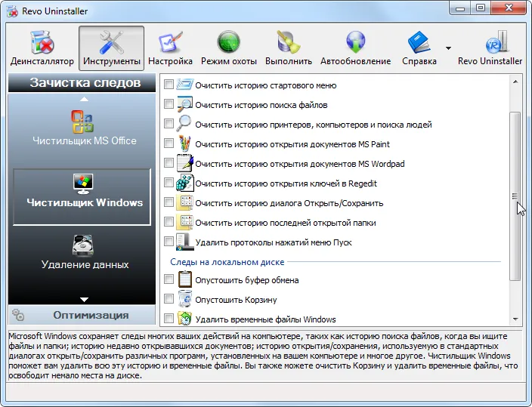Click the sidebar down arrow below Удаление данных
532x407 pixels.
(84, 300)
